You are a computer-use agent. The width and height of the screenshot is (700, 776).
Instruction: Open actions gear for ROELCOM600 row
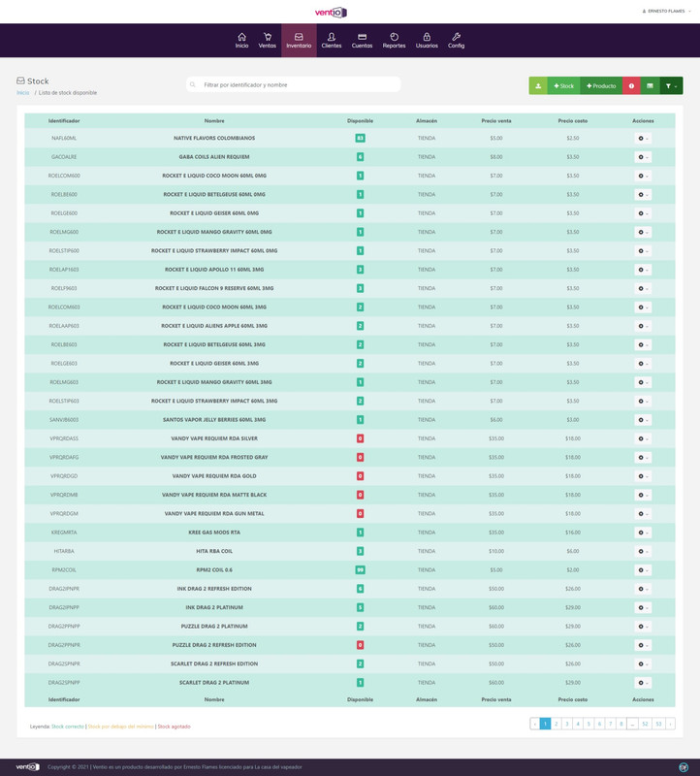coord(643,176)
